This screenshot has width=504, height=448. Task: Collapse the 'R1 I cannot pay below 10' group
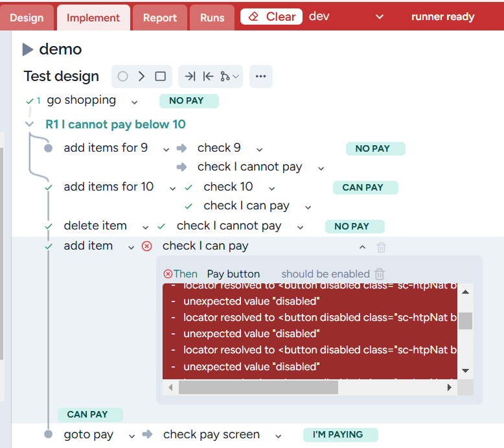point(29,124)
